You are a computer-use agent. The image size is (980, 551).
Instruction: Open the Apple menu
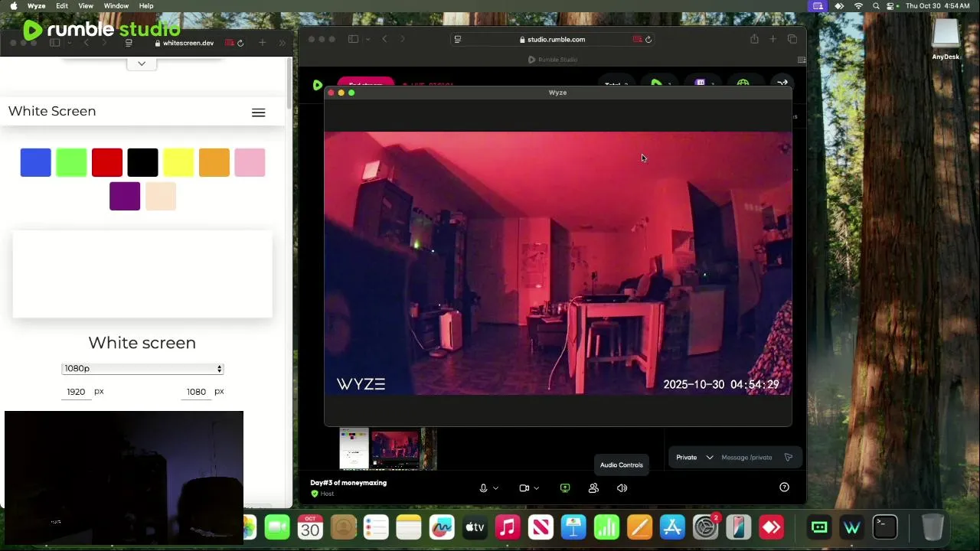pos(13,6)
